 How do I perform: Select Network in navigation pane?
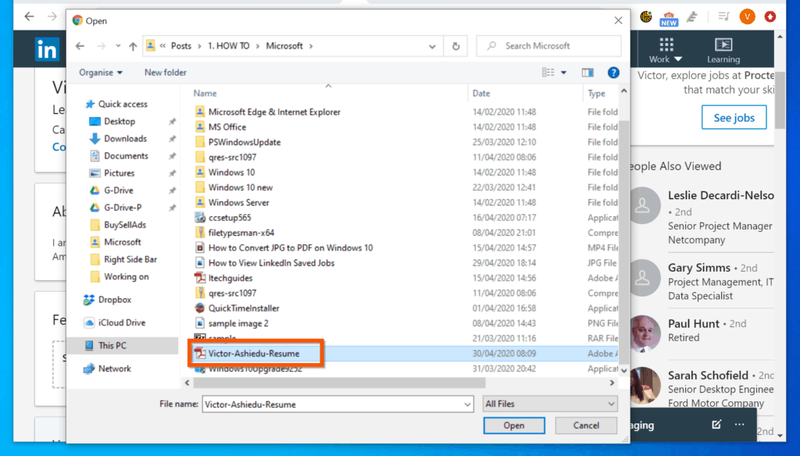[x=114, y=369]
